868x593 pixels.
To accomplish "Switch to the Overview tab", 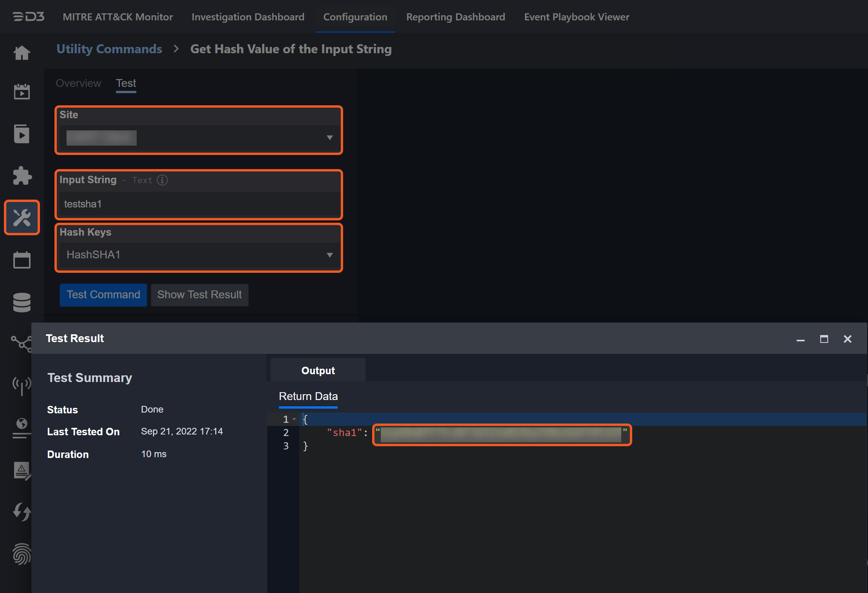I will (x=78, y=83).
